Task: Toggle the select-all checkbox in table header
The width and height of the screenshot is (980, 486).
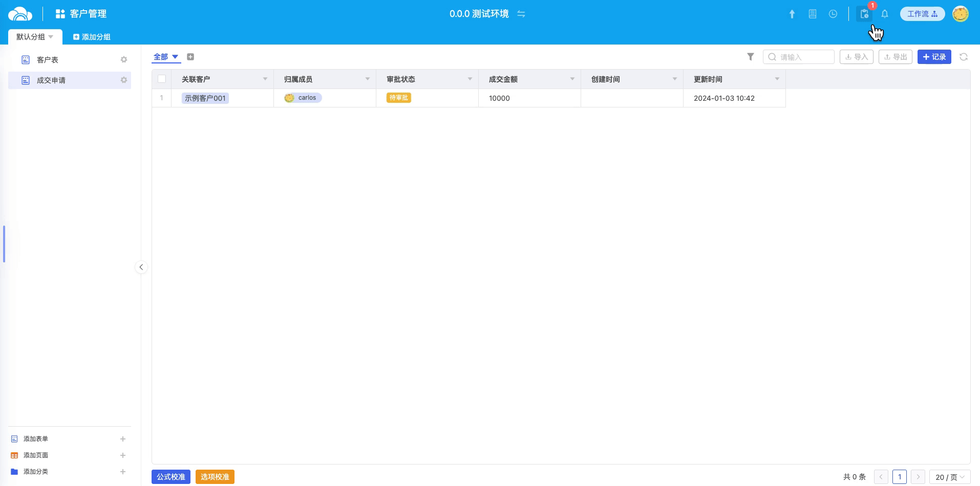Action: (x=162, y=79)
